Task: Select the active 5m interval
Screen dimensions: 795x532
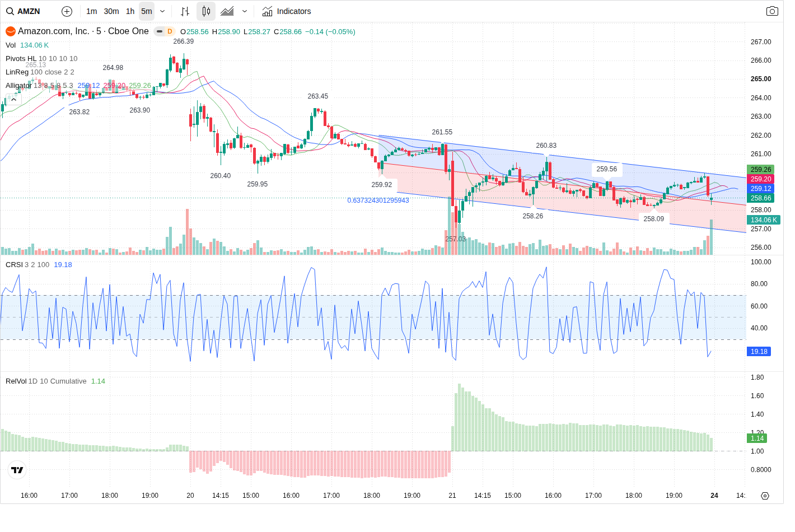Action: (147, 11)
